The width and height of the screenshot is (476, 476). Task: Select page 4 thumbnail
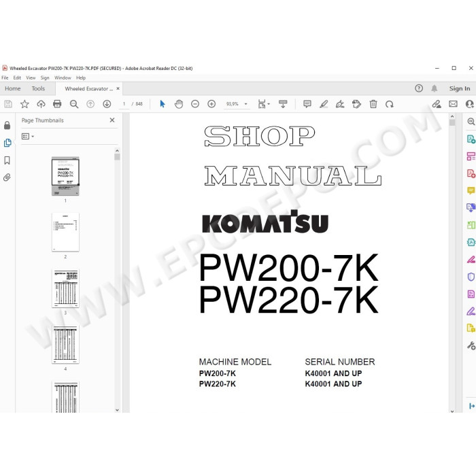tap(65, 345)
